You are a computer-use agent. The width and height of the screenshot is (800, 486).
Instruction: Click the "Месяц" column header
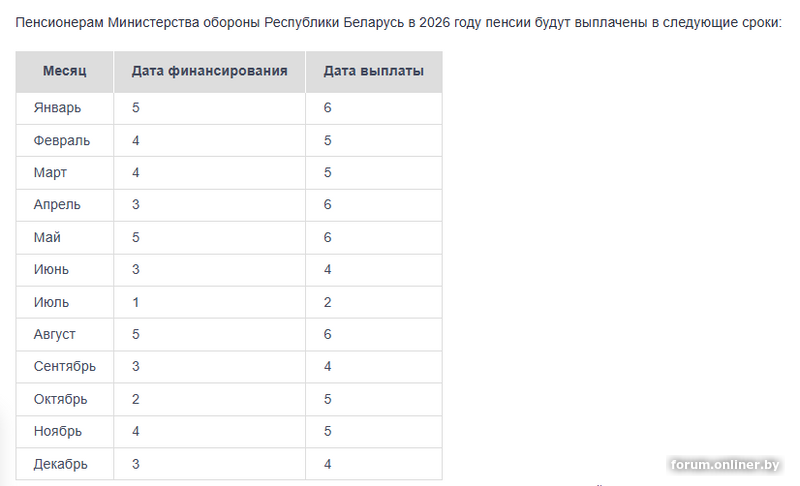[x=65, y=72]
